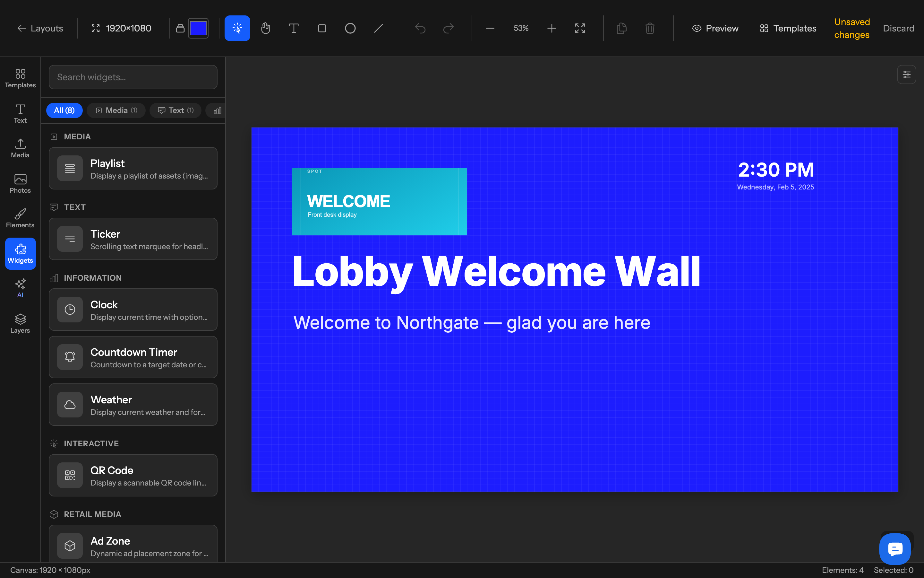The height and width of the screenshot is (578, 924).
Task: Open canvas background color swatch
Action: (x=198, y=28)
